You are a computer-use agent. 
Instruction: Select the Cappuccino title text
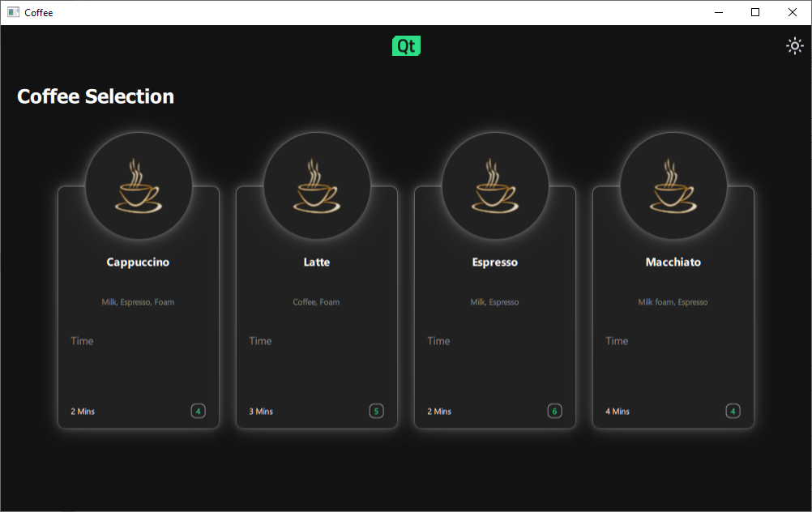138,262
